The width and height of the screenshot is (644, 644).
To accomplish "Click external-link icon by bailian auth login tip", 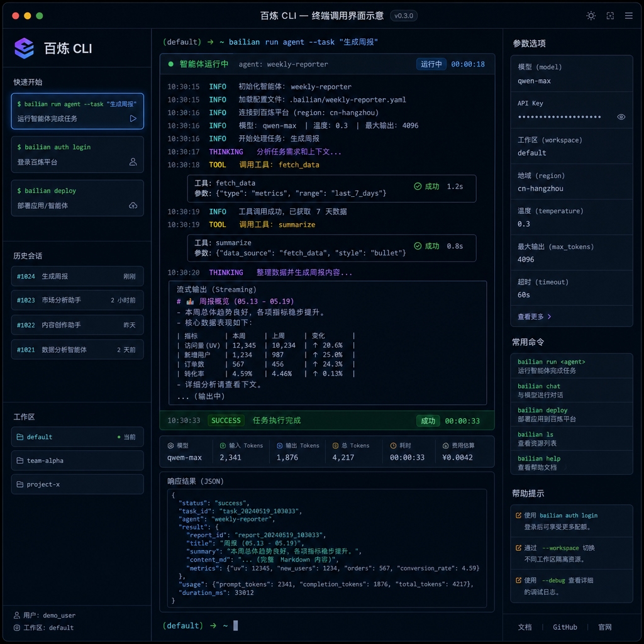I will tap(518, 516).
